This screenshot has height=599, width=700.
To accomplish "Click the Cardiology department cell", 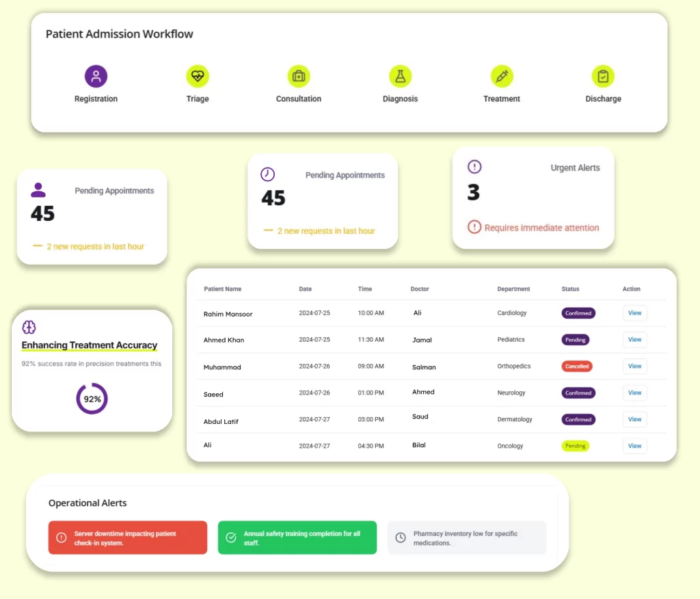I will (511, 313).
